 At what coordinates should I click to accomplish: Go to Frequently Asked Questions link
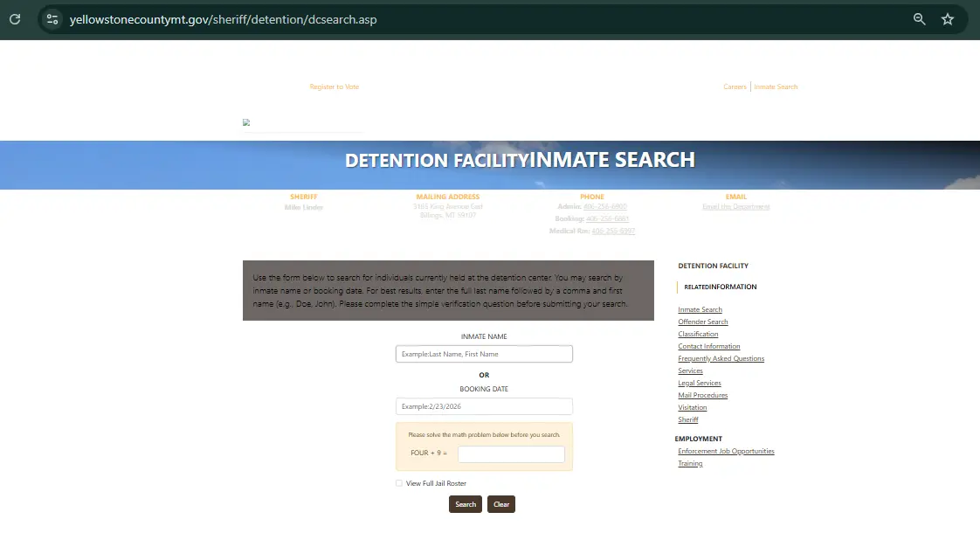(x=721, y=359)
